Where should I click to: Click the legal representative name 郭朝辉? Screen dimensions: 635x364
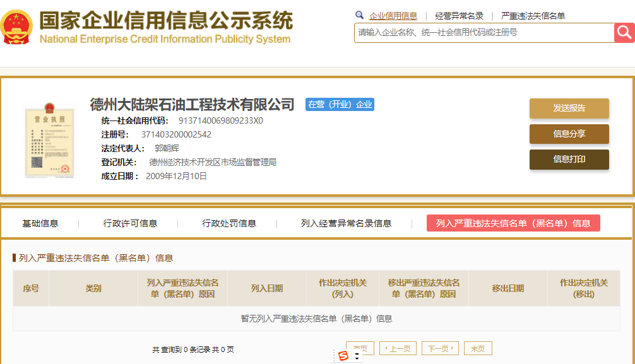(167, 148)
